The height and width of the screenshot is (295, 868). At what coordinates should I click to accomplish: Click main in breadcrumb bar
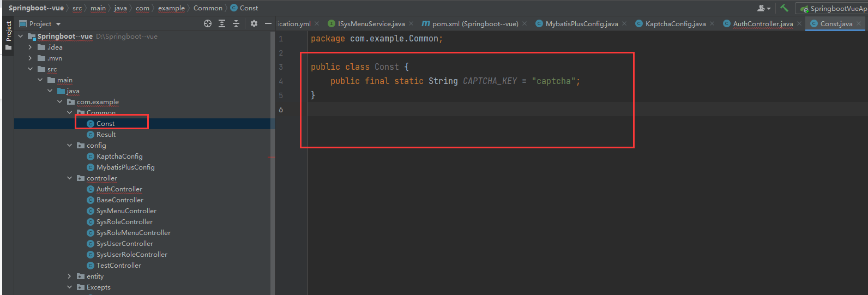click(98, 8)
